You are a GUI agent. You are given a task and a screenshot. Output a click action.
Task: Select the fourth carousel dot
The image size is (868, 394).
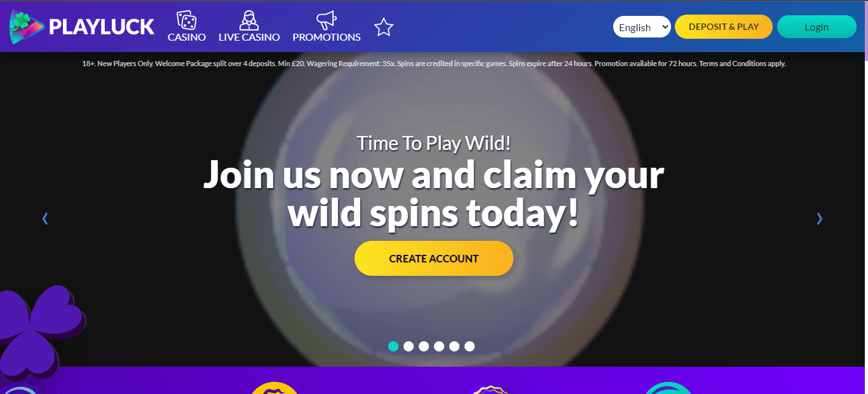[x=439, y=346]
